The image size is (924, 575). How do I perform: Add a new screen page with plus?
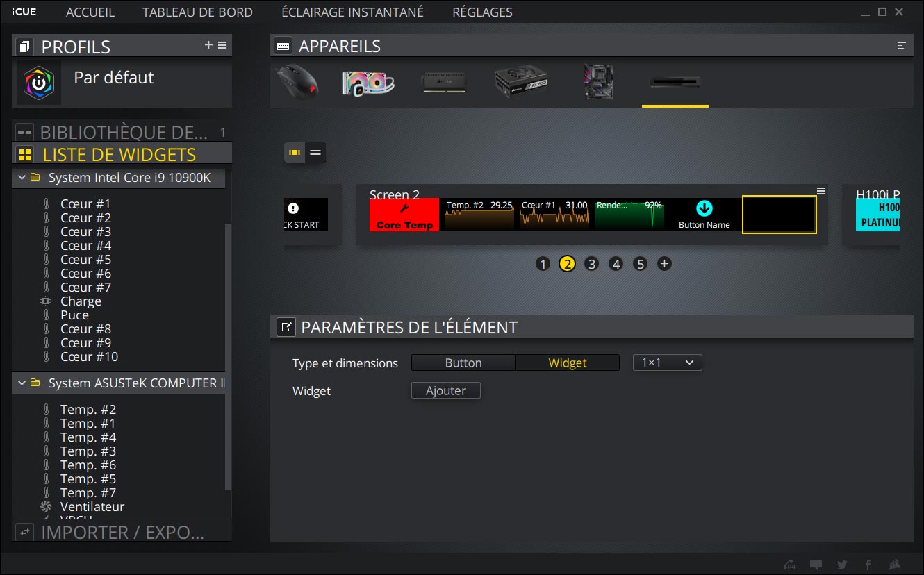665,264
